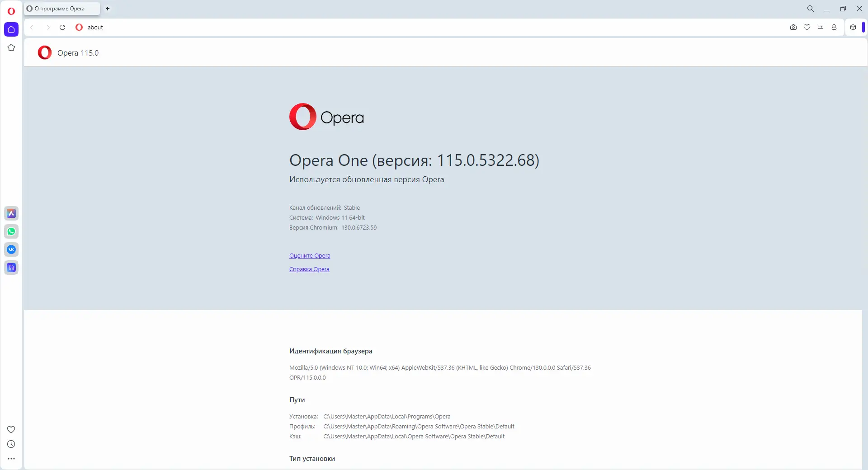Select the 'О программе Opera' tab

pos(62,9)
